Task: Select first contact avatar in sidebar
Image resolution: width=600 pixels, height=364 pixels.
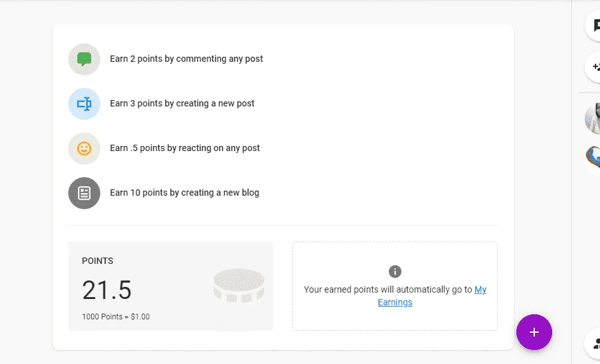Action: 593,118
